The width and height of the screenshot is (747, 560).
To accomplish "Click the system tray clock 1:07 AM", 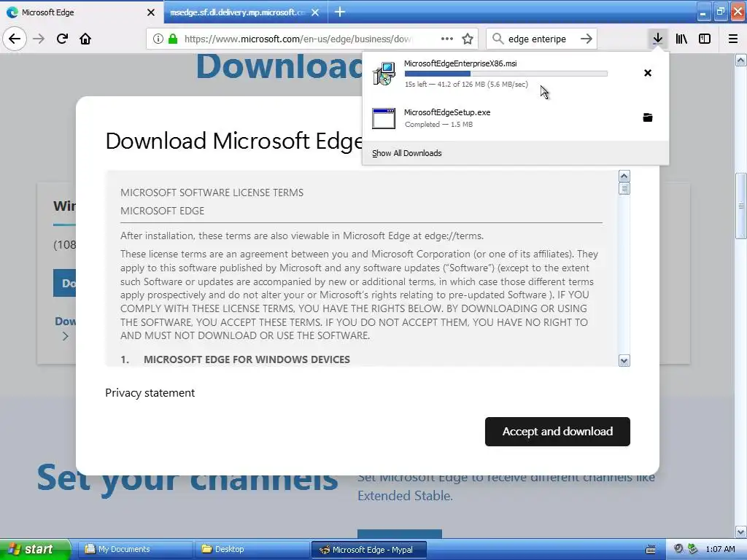I will click(720, 550).
